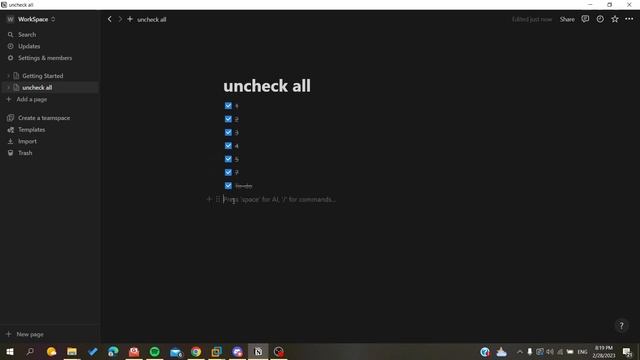The width and height of the screenshot is (640, 360).
Task: Uncheck the checkbox for item 5
Action: tap(228, 159)
